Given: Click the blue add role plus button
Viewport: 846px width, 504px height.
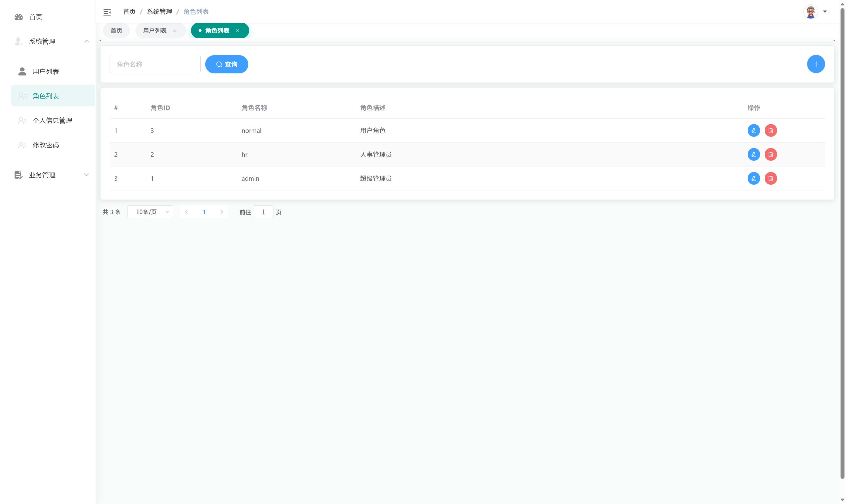Looking at the screenshot, I should pyautogui.click(x=815, y=64).
